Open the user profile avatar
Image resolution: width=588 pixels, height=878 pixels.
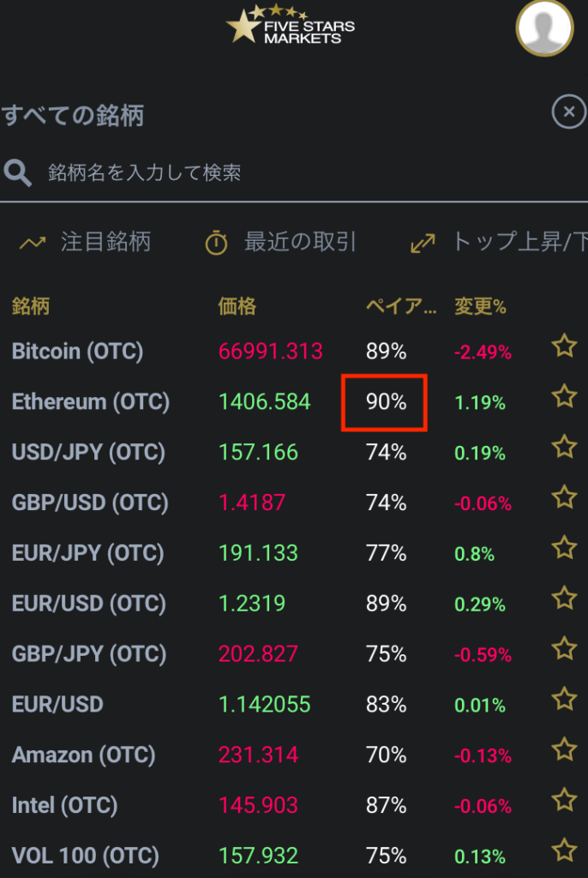coord(544,27)
